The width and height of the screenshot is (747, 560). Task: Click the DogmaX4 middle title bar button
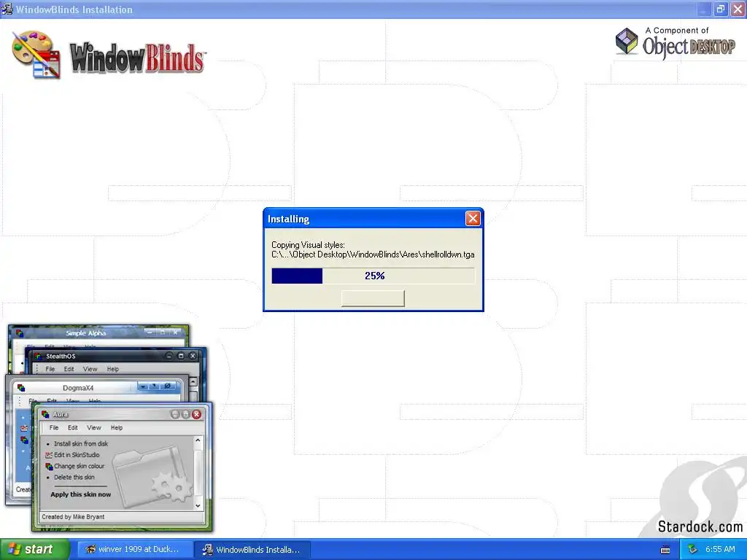pyautogui.click(x=155, y=386)
